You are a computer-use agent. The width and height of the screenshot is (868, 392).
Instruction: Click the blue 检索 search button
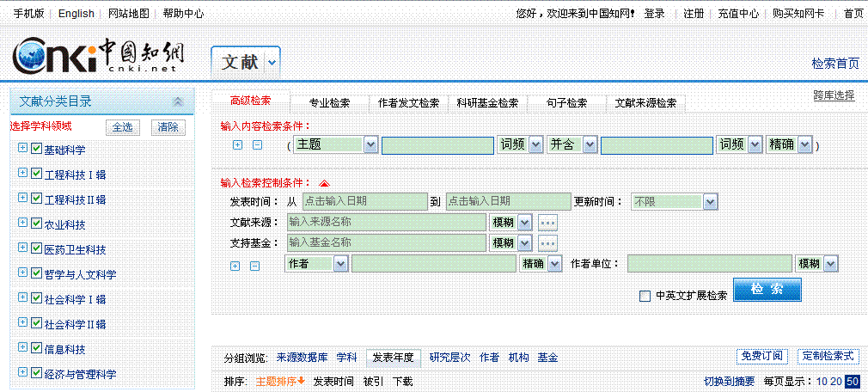(767, 290)
